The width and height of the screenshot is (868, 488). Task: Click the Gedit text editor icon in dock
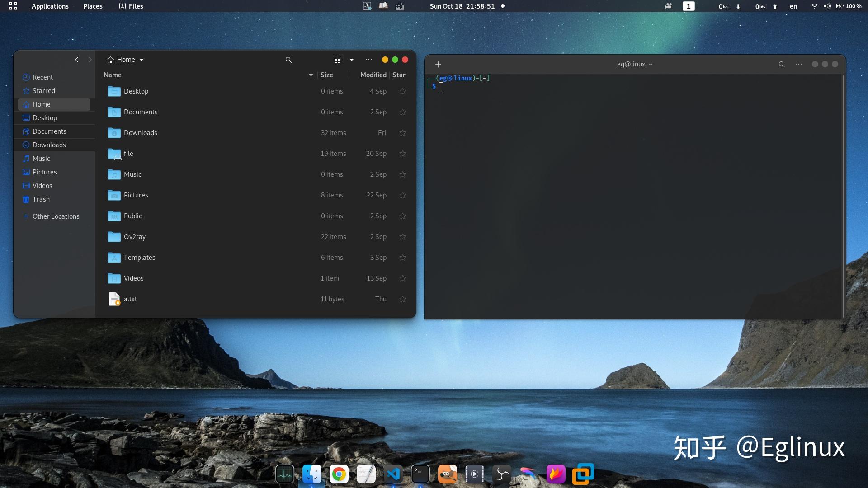(365, 474)
